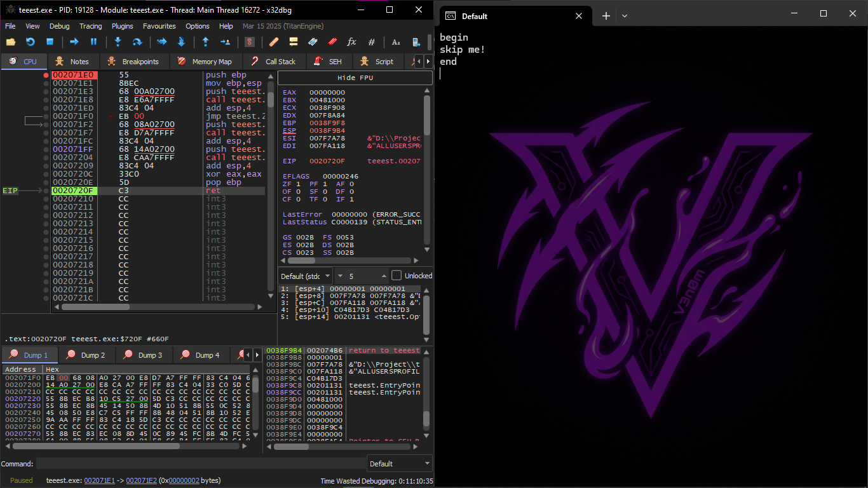Click the Run arrow toolbar icon
Image resolution: width=868 pixels, height=488 pixels.
74,42
